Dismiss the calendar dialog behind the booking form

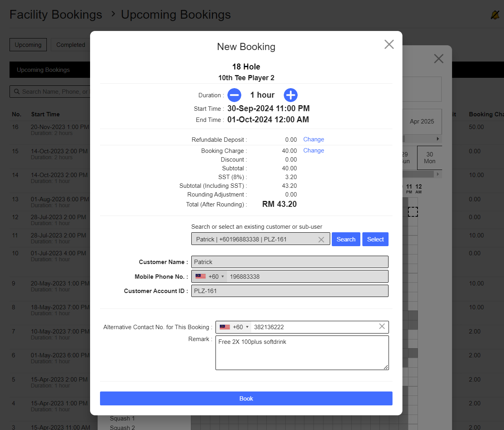point(438,58)
